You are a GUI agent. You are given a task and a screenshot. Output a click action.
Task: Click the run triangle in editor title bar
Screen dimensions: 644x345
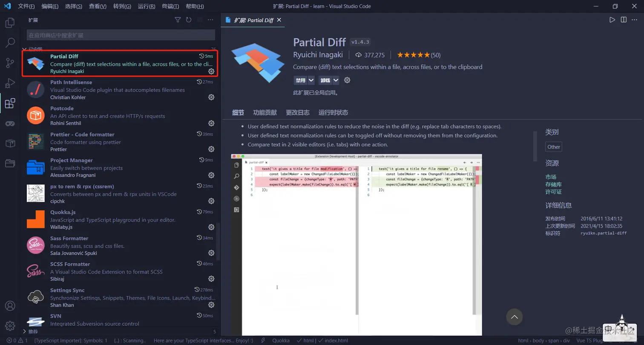tap(612, 20)
